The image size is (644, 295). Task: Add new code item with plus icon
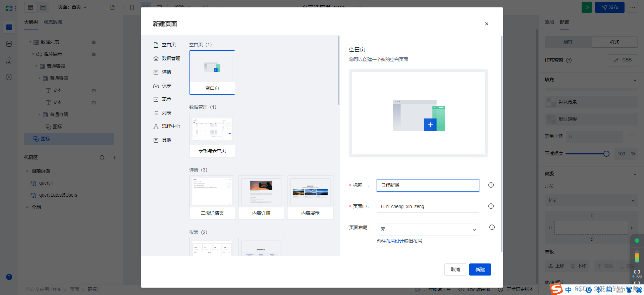(x=114, y=158)
